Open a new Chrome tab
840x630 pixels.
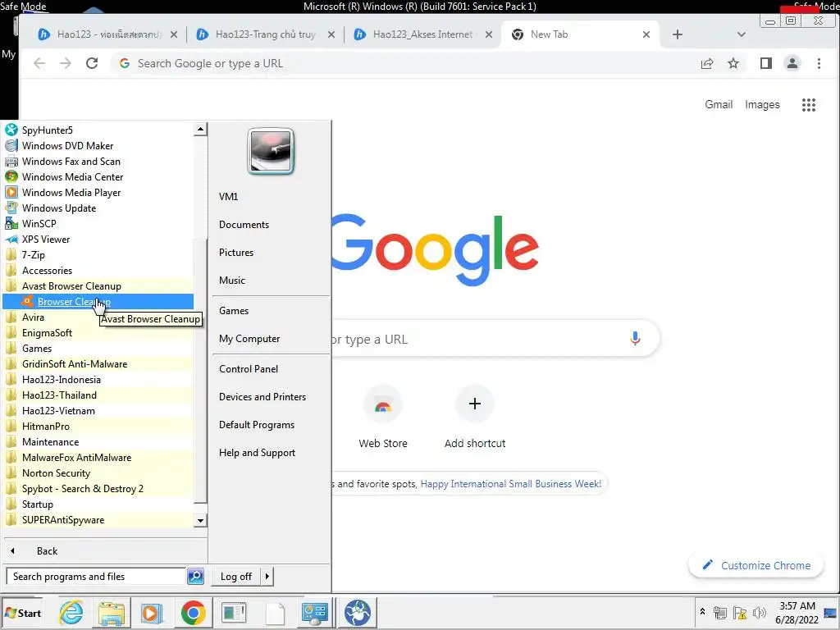(x=677, y=34)
